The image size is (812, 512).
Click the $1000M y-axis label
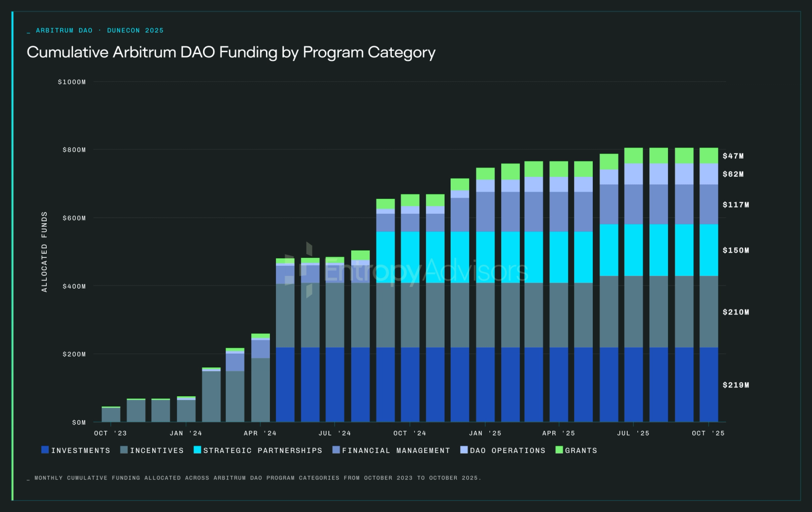click(72, 82)
